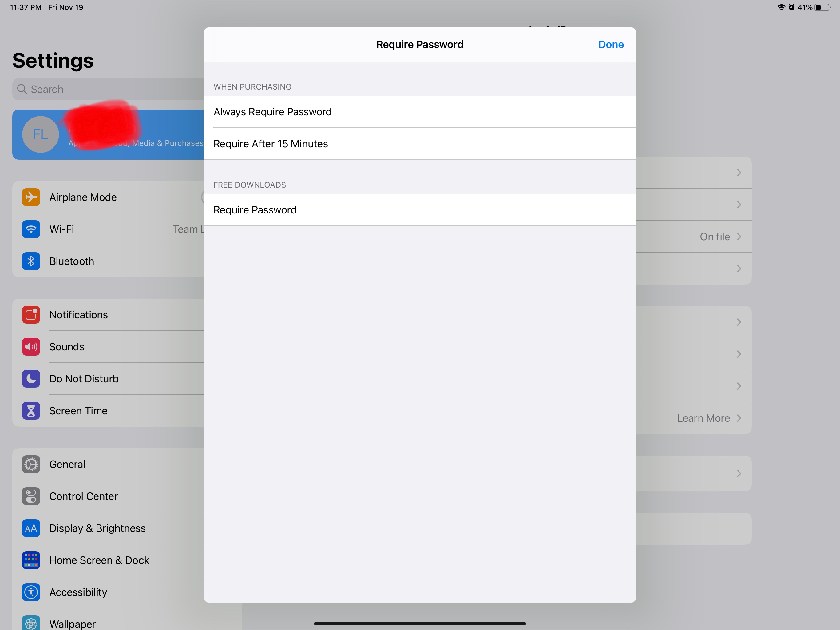The width and height of the screenshot is (840, 630).
Task: Tap the Bluetooth icon
Action: coord(30,261)
